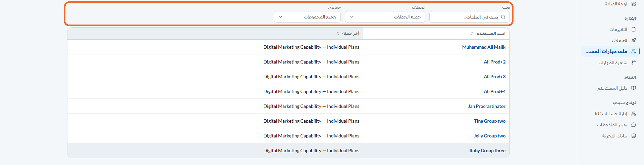Open Jan Procrastinator profile link
This screenshot has width=644, height=165.
pos(487,106)
